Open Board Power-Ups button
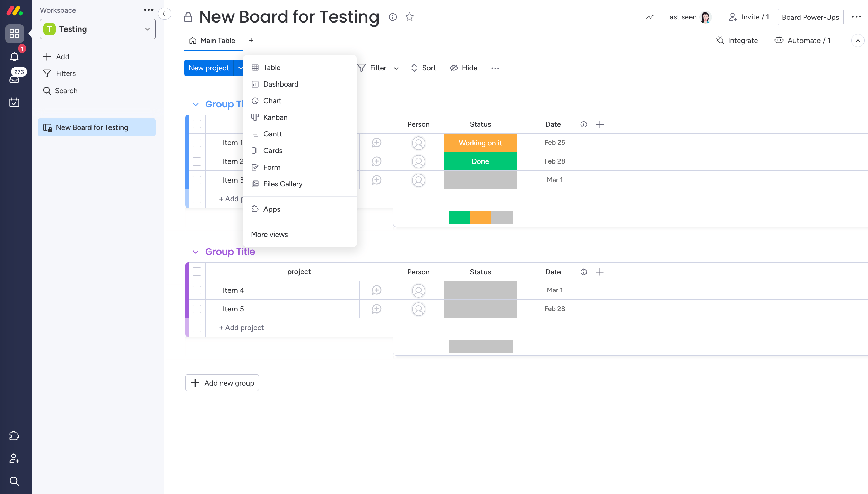Image resolution: width=868 pixels, height=494 pixels. 810,17
